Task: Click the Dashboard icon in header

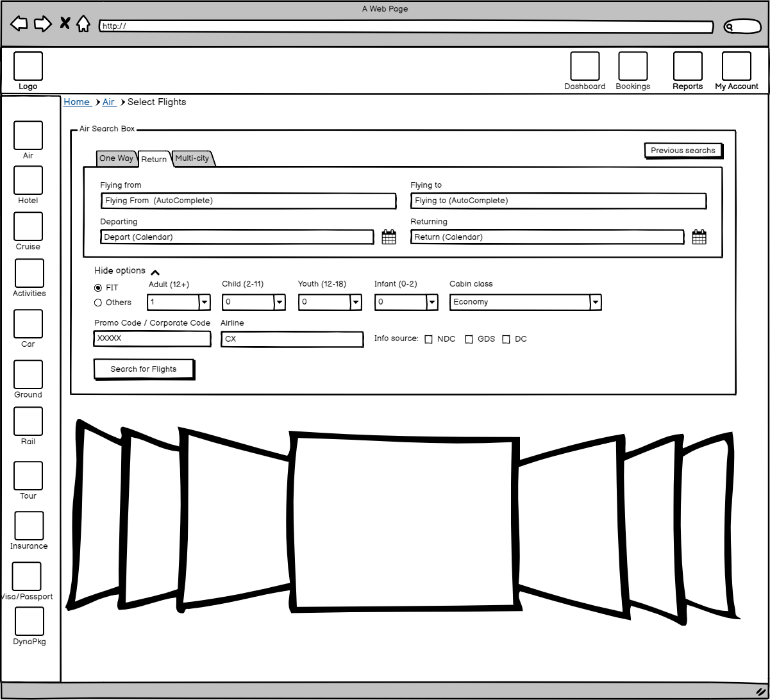Action: click(x=585, y=67)
